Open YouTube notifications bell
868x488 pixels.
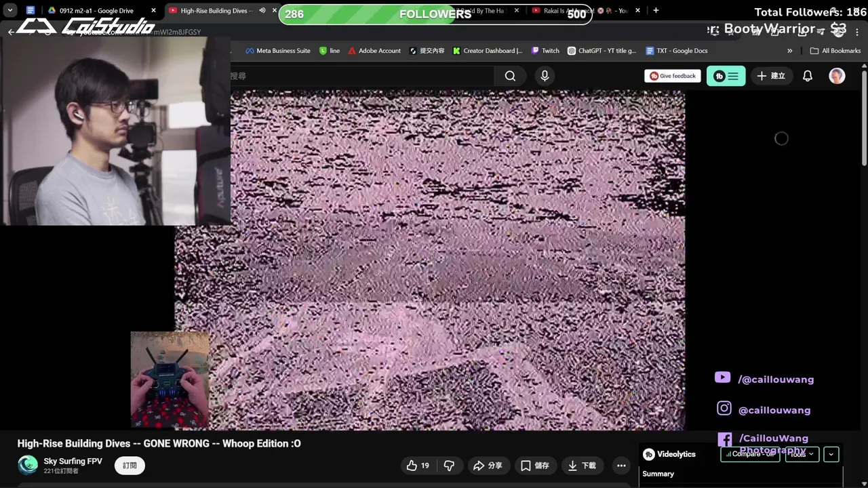[x=807, y=76]
